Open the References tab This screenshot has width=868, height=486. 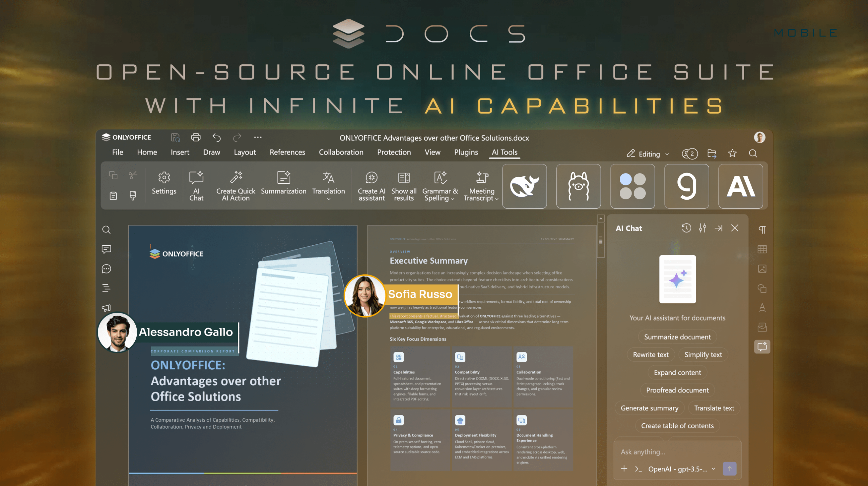287,152
